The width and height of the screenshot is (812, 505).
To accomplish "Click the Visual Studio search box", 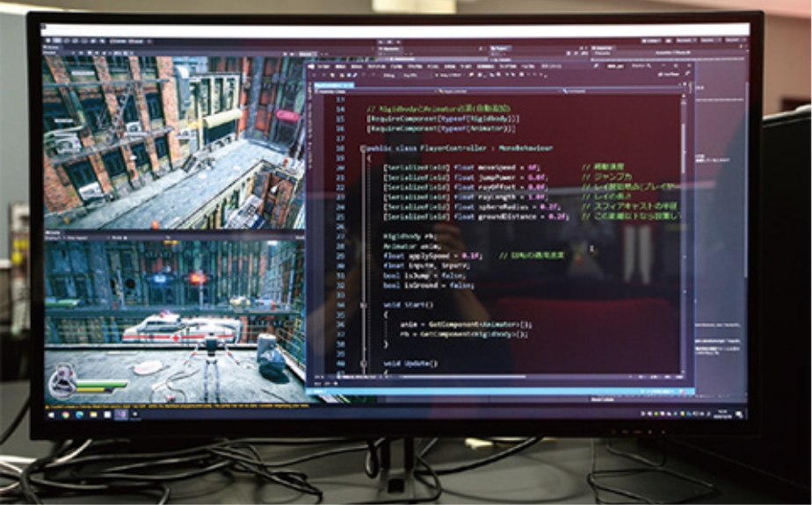I will tap(642, 66).
